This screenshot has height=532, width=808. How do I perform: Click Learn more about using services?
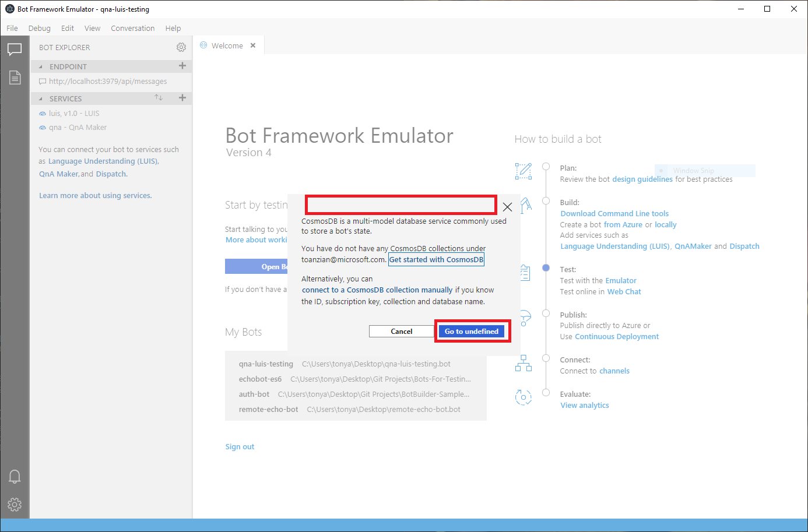pyautogui.click(x=96, y=195)
